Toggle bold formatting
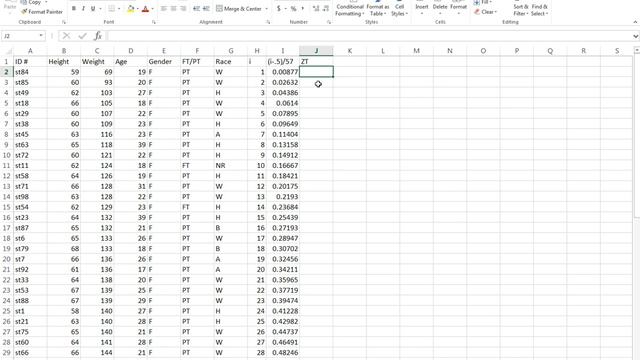 pyautogui.click(x=74, y=9)
